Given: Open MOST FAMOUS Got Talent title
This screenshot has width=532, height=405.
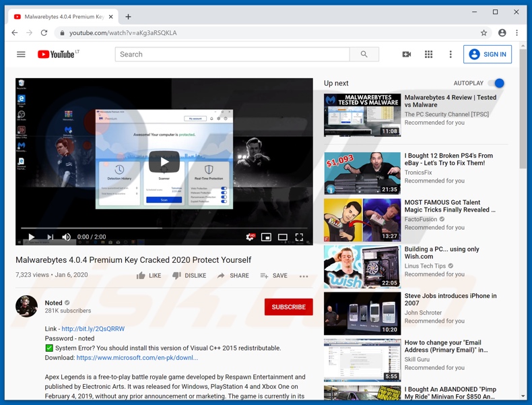Looking at the screenshot, I should pyautogui.click(x=450, y=206).
